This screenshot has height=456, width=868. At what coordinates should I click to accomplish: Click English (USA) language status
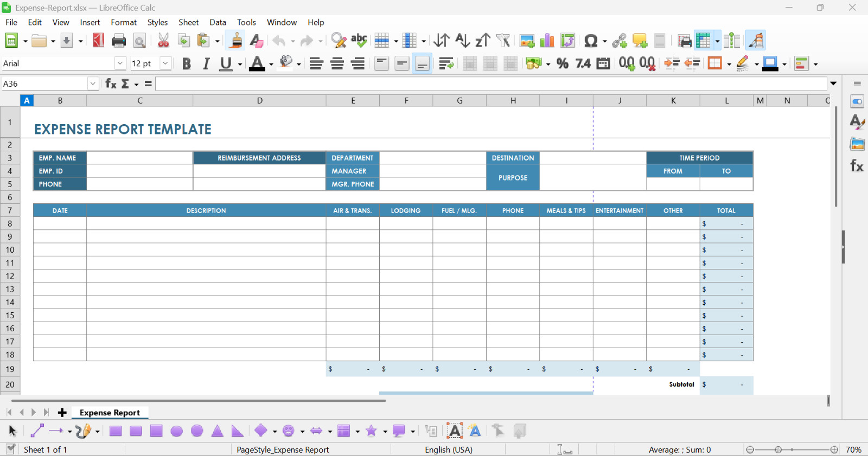tap(449, 450)
